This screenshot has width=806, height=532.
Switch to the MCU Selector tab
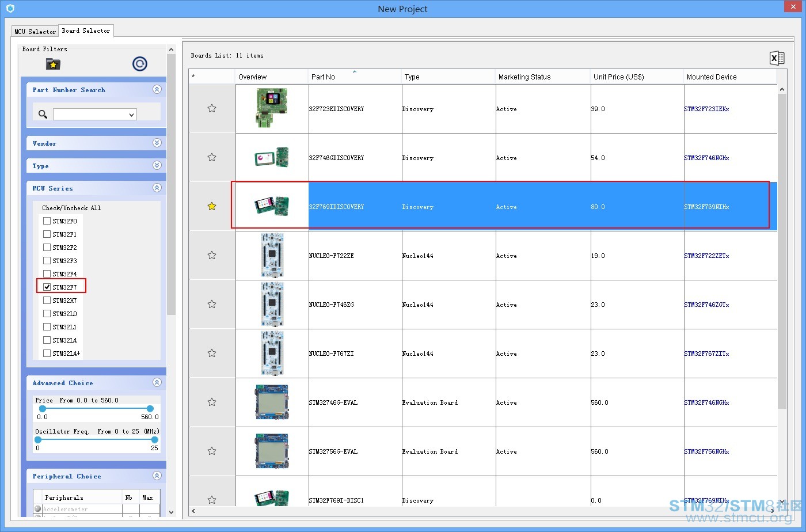[35, 32]
